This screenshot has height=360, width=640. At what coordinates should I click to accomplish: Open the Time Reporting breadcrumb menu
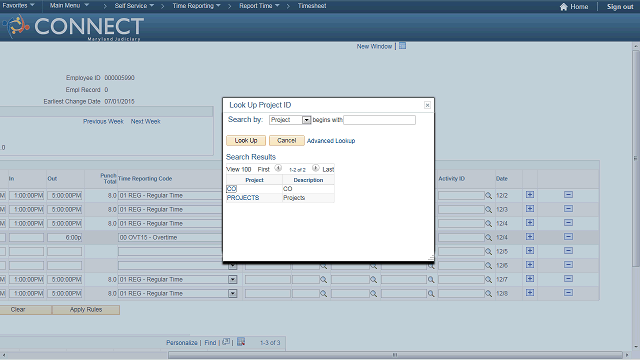pos(196,6)
